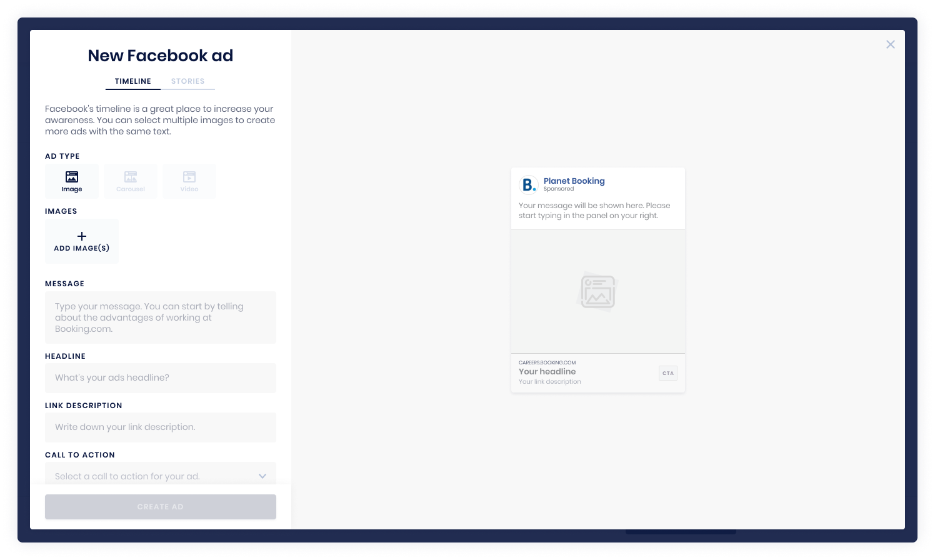Screen dimensions: 935x560
Task: Focus the Link Description field
Action: 161,427
